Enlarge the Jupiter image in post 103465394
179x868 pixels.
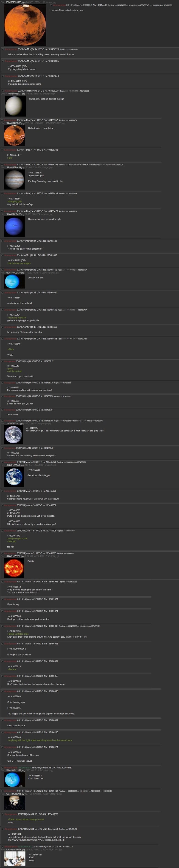14,179
